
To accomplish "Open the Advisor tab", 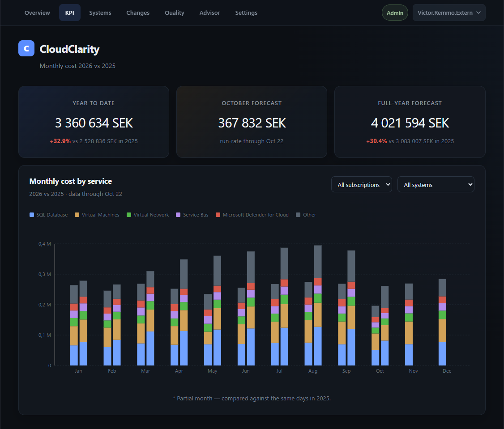I will (209, 13).
